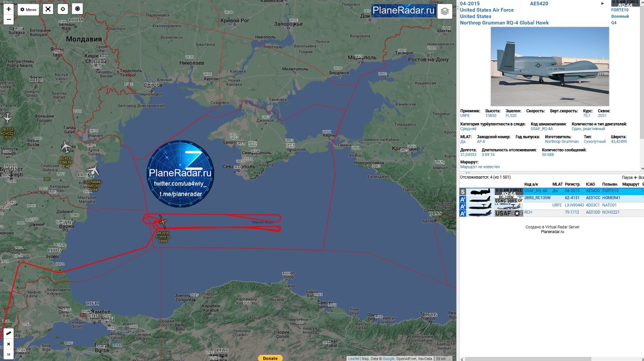Select the NATO01 aircraft on the map

pos(94,170)
